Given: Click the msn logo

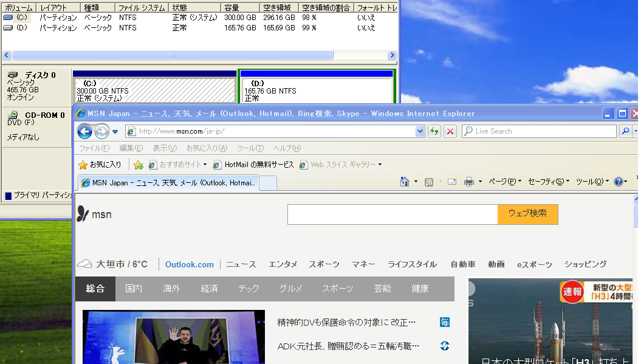Looking at the screenshot, I should [94, 214].
